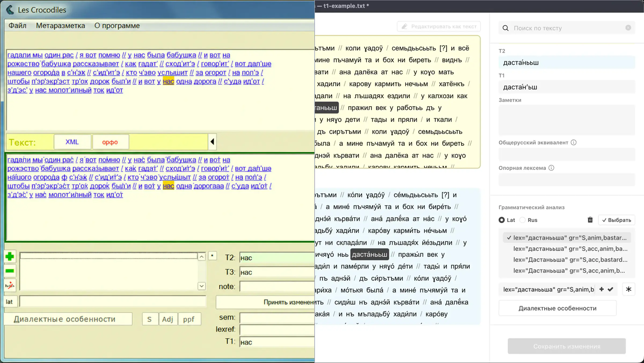Click info icon beside Общерусский эквивалент
This screenshot has height=363, width=644.
coord(573,142)
